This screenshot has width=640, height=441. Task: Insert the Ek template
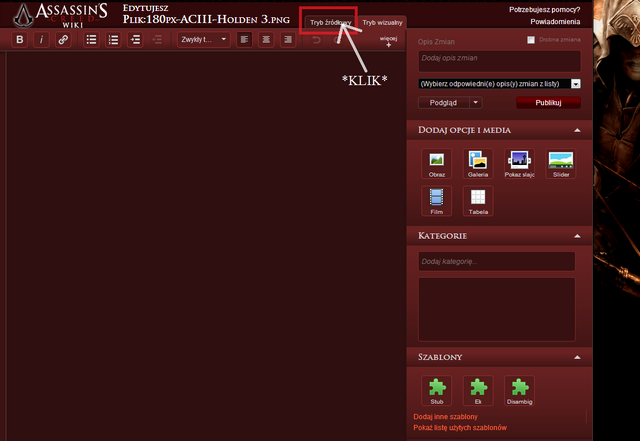(478, 390)
